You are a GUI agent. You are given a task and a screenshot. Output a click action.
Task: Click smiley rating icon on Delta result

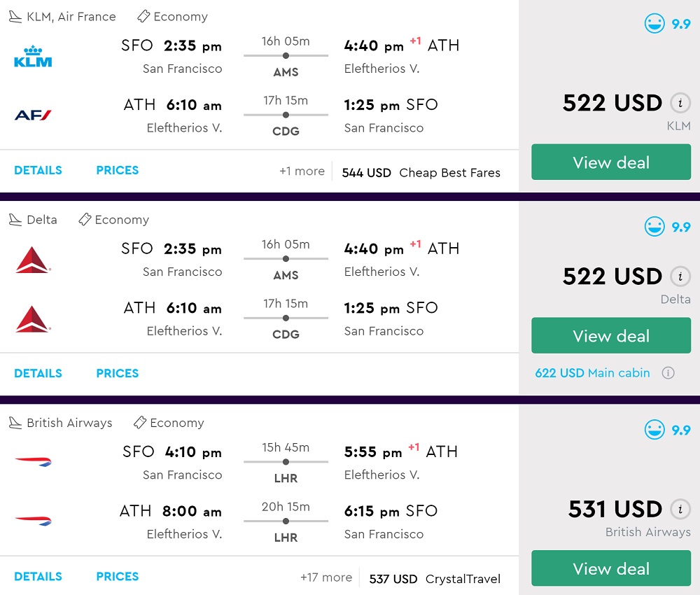point(654,227)
